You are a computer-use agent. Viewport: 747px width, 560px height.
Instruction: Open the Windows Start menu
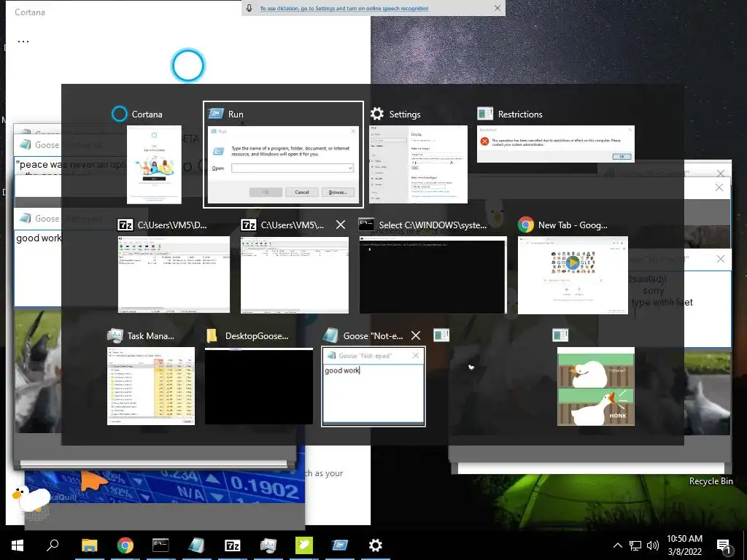pyautogui.click(x=18, y=545)
